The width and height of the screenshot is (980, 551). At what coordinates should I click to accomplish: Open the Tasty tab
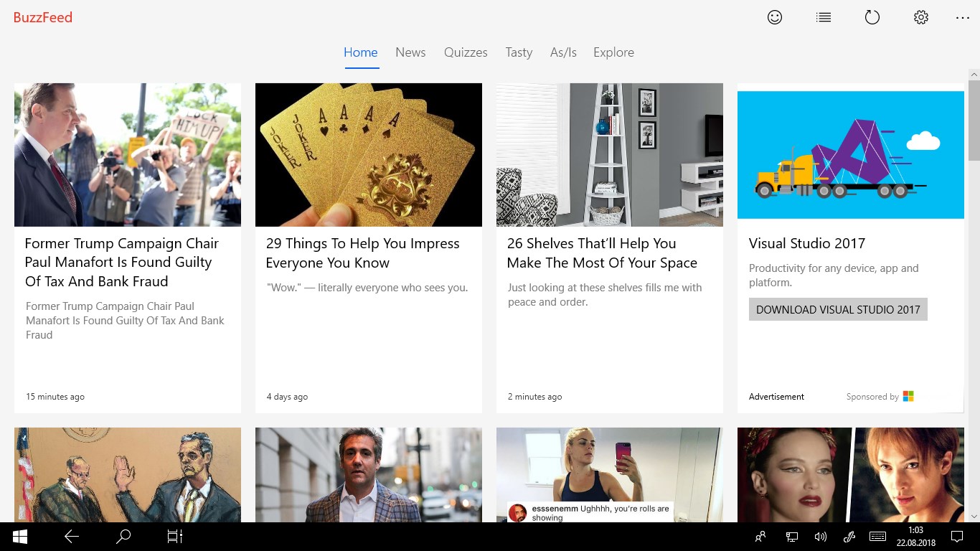click(x=519, y=52)
